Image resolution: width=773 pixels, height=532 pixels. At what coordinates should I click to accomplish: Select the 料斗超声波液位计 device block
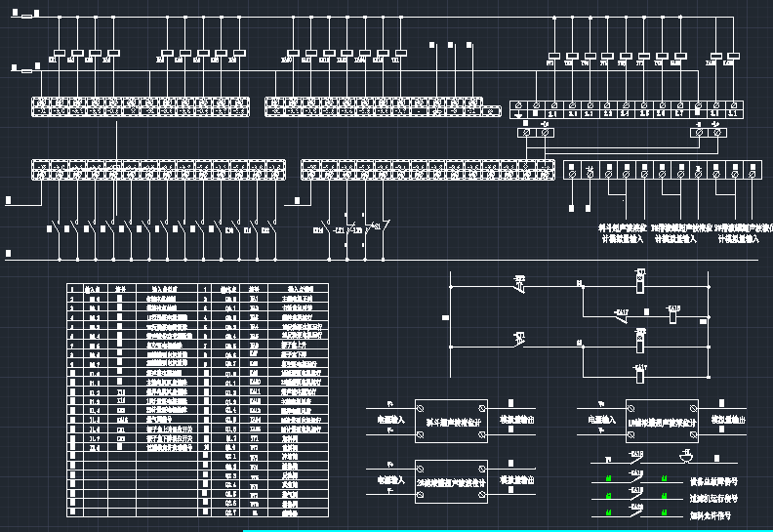tap(451, 421)
